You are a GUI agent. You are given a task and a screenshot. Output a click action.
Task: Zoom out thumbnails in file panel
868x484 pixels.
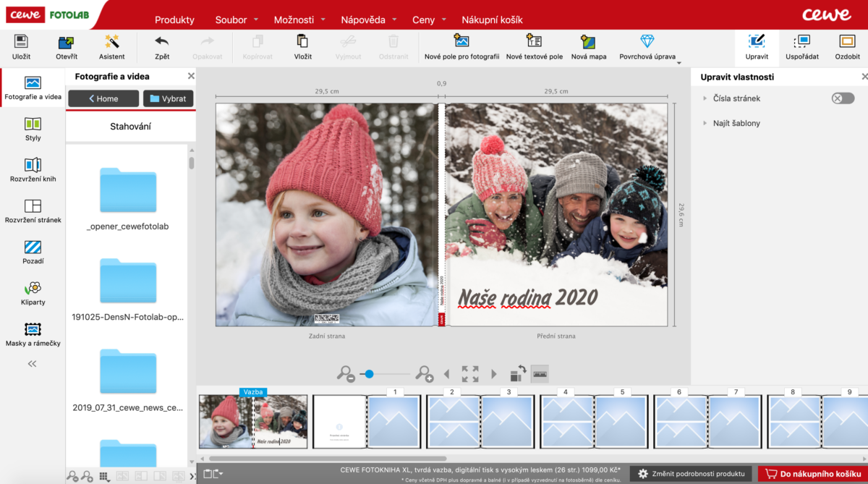click(73, 476)
